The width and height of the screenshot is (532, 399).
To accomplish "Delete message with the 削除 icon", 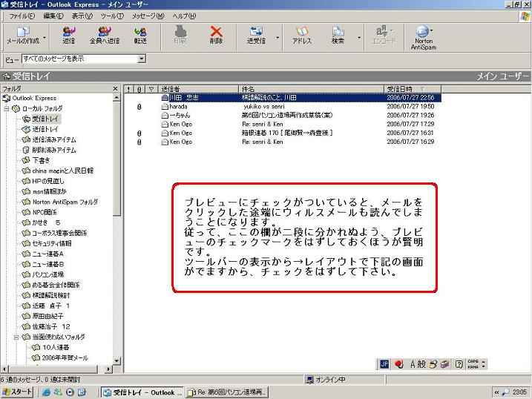I will [216, 32].
